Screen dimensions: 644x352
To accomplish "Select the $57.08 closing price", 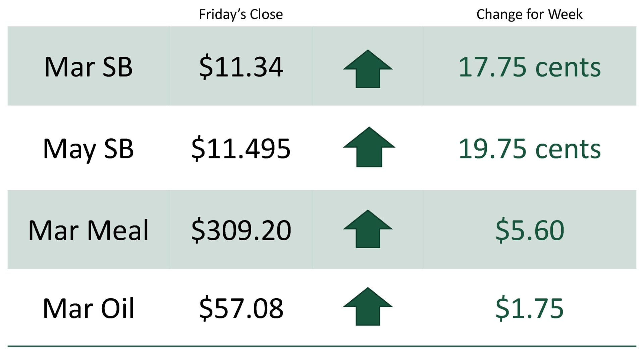I will [x=241, y=308].
